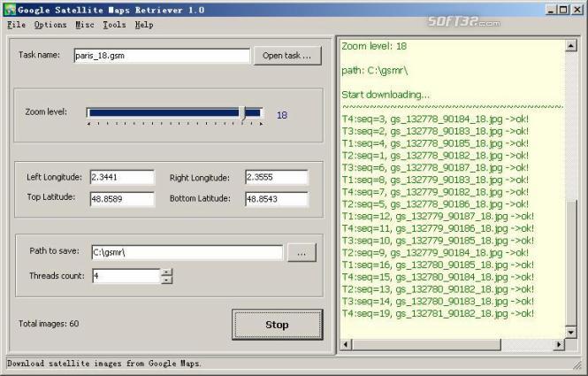This screenshot has width=588, height=376.
Task: Select log entry T4:seq=3 gs_132778_90184
Action: (x=435, y=119)
